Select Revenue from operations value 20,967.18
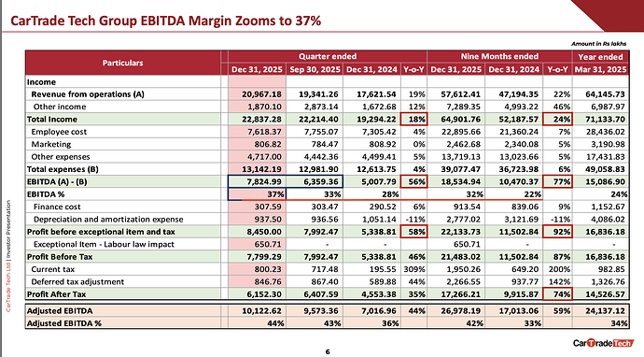 click(261, 94)
